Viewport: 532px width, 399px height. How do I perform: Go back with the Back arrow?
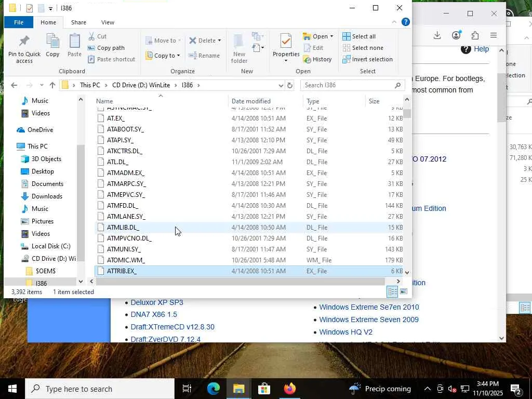click(x=14, y=85)
